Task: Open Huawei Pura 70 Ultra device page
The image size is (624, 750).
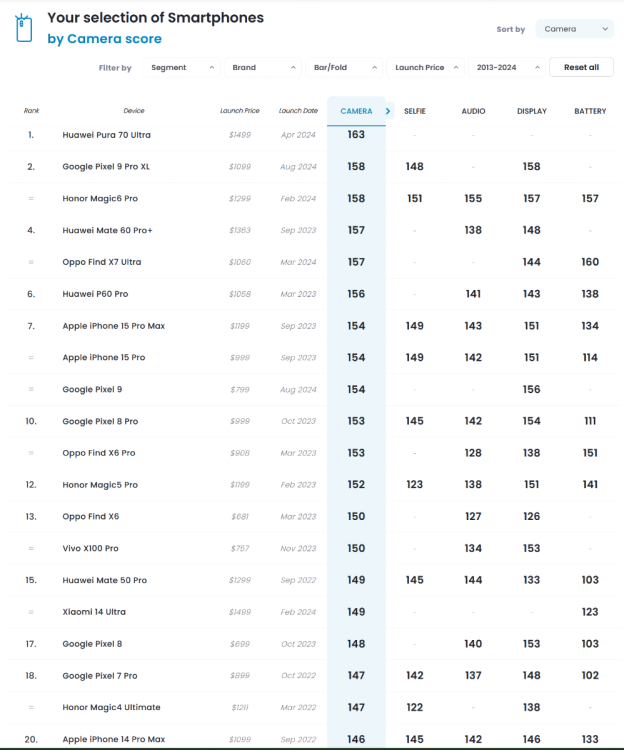Action: click(106, 135)
